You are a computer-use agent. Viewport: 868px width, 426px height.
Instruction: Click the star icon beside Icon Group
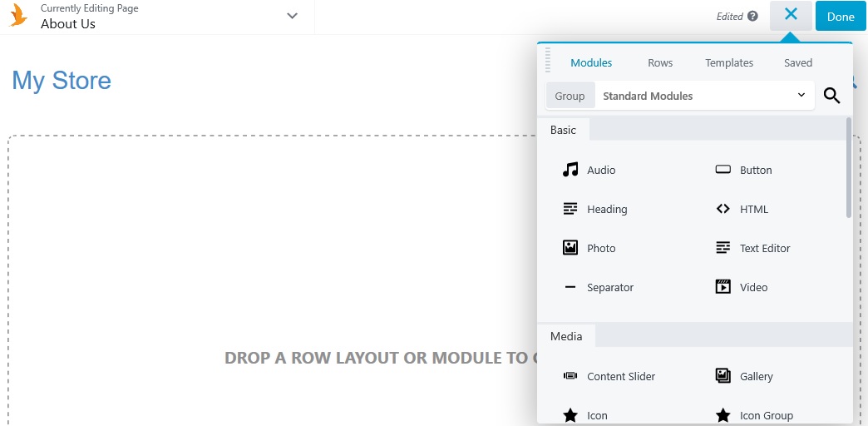(723, 415)
